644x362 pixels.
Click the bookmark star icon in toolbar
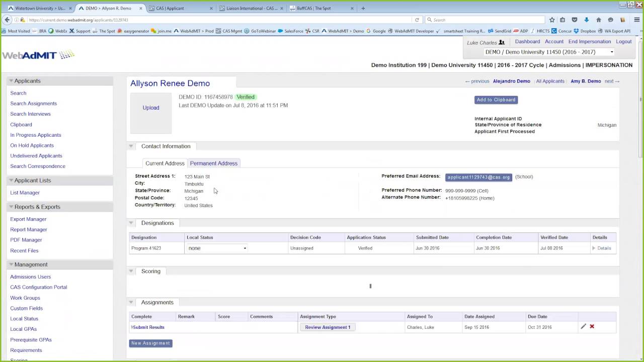click(552, 20)
